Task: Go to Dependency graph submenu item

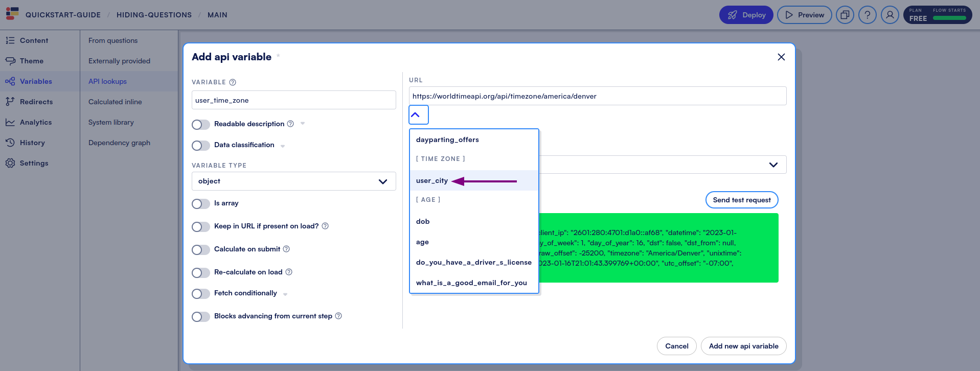Action: [x=119, y=143]
